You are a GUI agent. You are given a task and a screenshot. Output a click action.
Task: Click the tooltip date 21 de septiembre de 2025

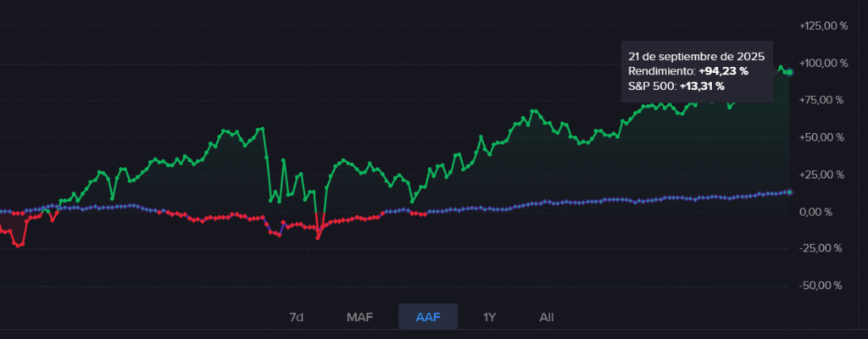pos(696,56)
